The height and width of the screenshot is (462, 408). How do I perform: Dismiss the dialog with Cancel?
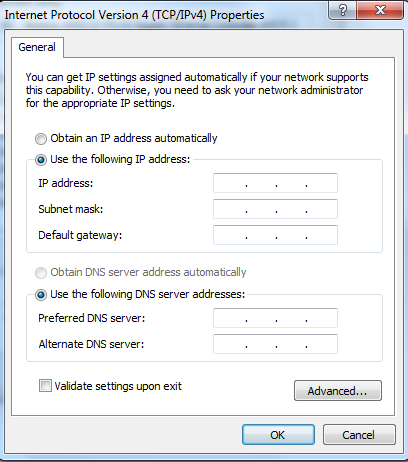359,435
